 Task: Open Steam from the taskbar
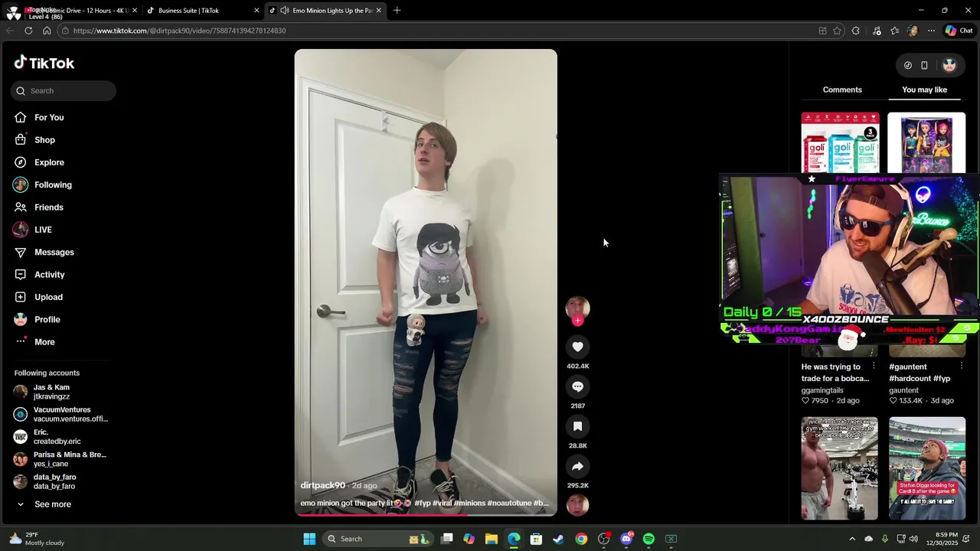(558, 539)
